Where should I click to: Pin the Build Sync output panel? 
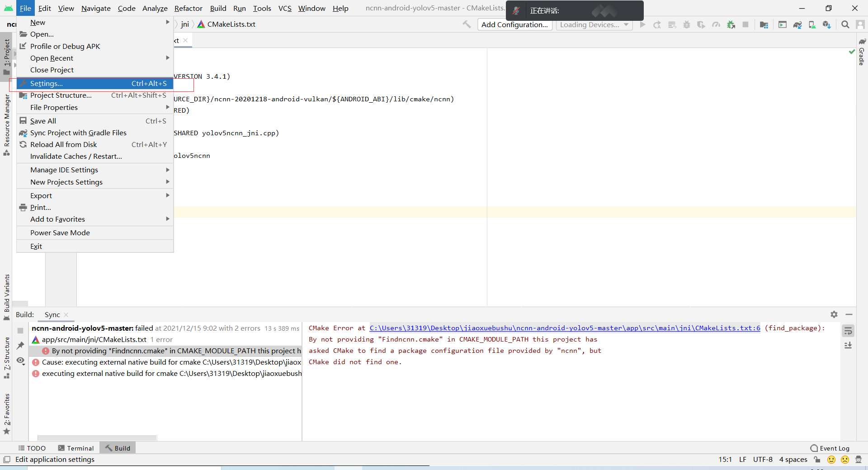point(20,346)
